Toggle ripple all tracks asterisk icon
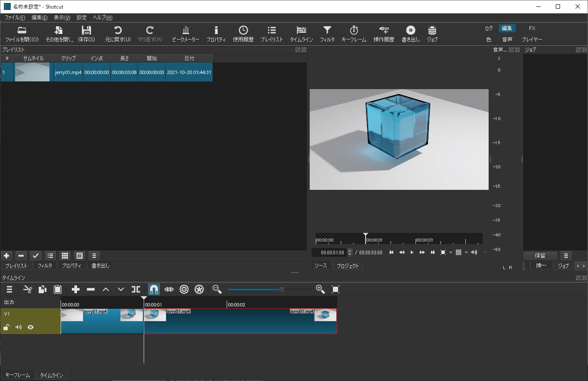 199,289
